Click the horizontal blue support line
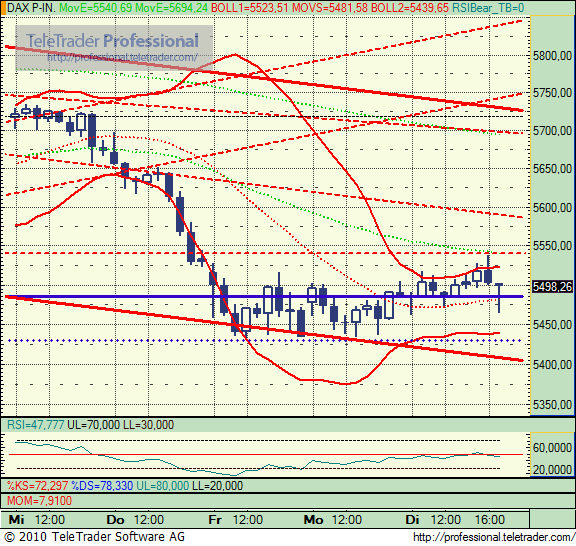The image size is (576, 546). point(264,297)
